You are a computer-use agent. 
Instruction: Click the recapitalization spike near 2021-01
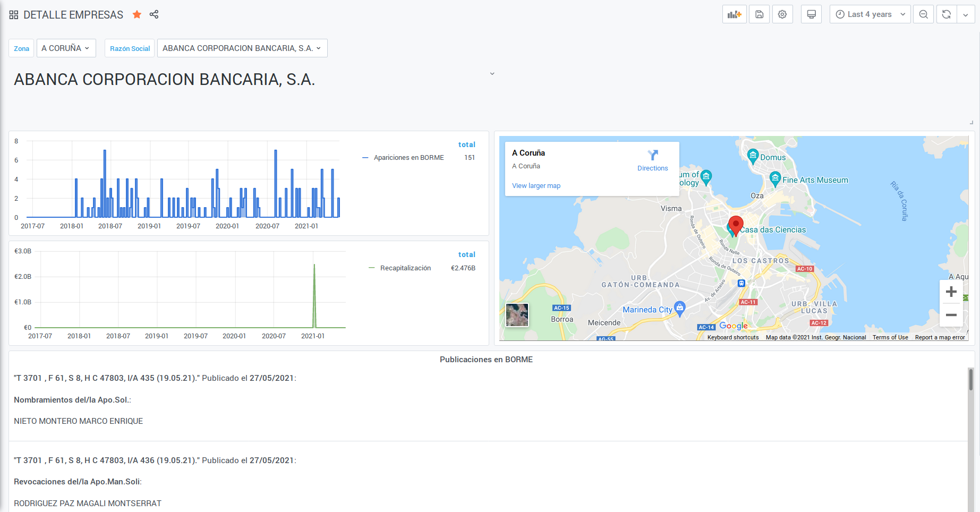click(x=314, y=295)
